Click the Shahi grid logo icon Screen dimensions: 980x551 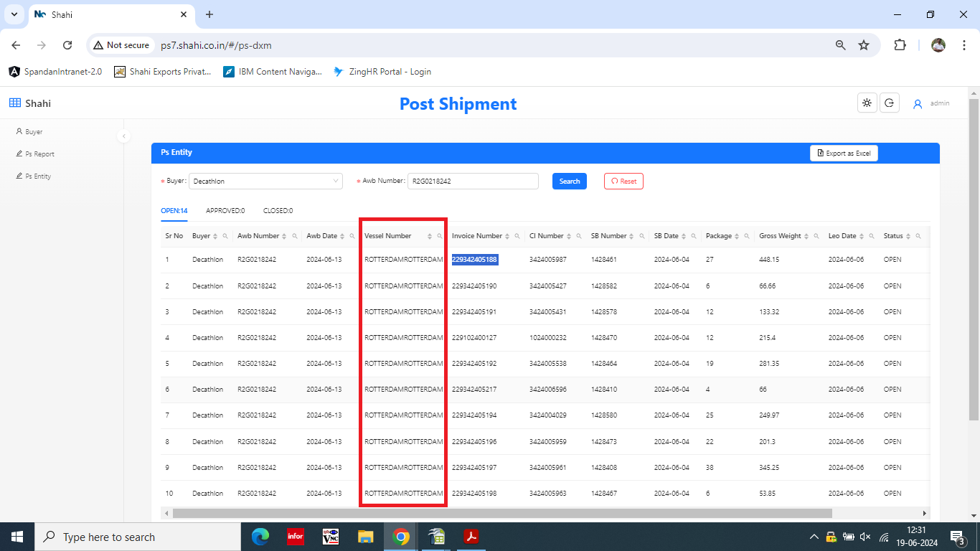(x=15, y=103)
